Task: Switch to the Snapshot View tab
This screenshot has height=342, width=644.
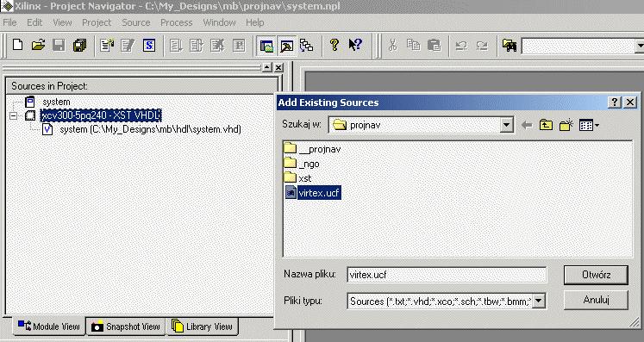Action: point(125,326)
